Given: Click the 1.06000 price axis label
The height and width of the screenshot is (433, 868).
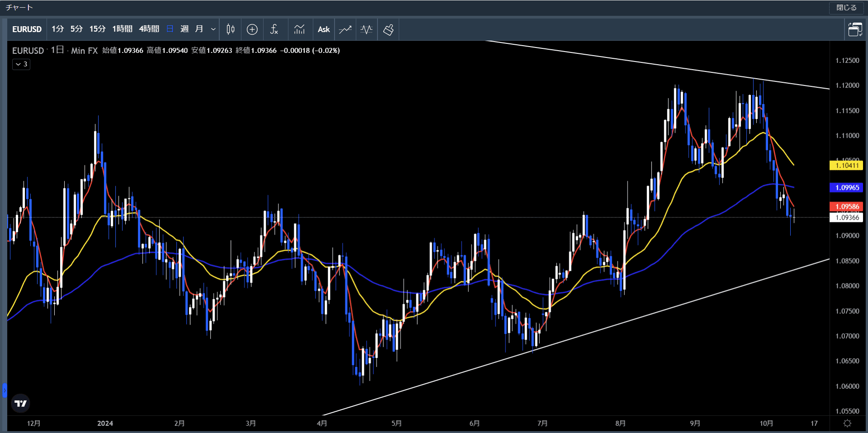Looking at the screenshot, I should pyautogui.click(x=847, y=386).
